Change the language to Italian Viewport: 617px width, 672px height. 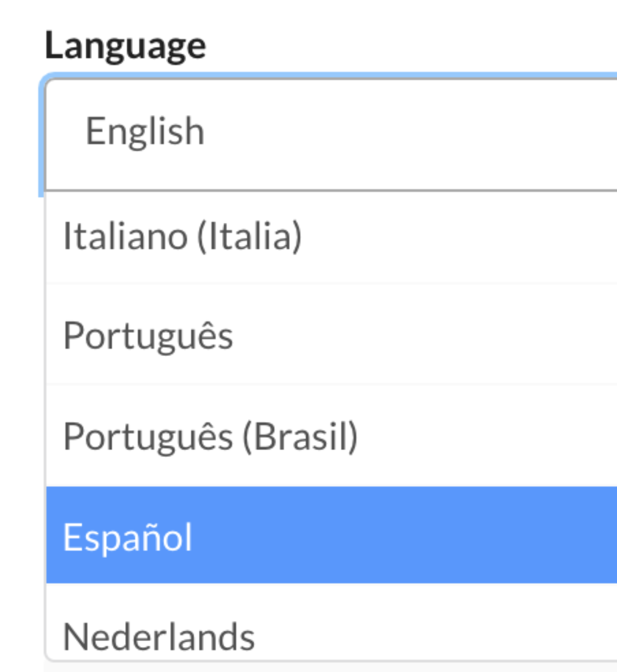pyautogui.click(x=183, y=236)
